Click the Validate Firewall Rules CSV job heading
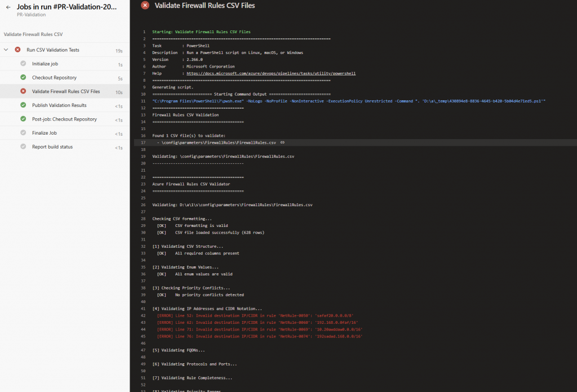577x392 pixels. pos(33,34)
